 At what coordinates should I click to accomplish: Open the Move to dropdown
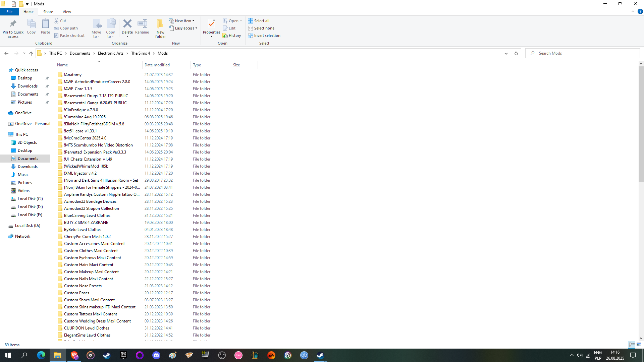click(x=96, y=28)
